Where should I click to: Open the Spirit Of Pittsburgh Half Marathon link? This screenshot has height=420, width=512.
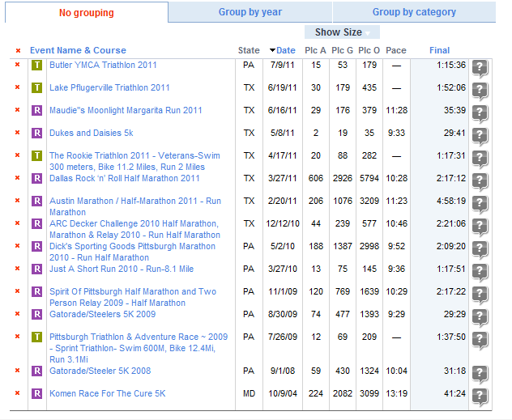tap(133, 297)
